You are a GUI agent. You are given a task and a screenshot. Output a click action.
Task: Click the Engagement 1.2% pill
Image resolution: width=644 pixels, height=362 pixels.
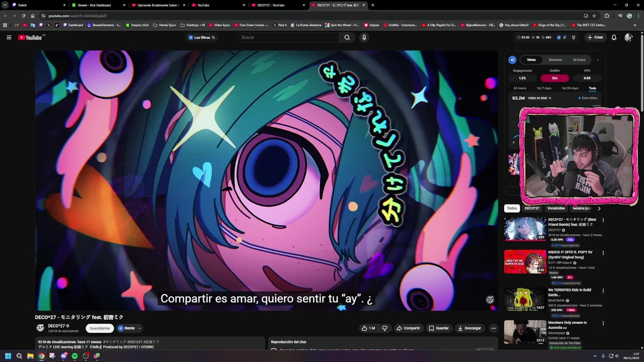tap(522, 78)
